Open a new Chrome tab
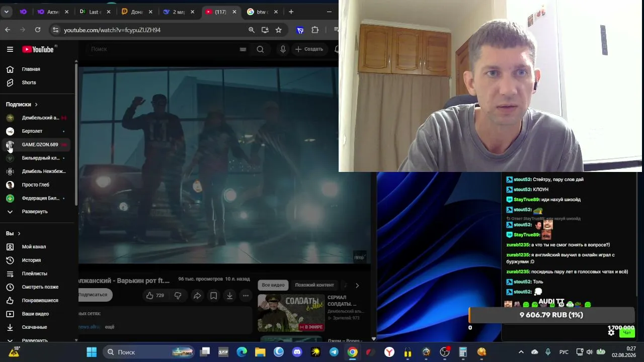The image size is (644, 362). 291,12
